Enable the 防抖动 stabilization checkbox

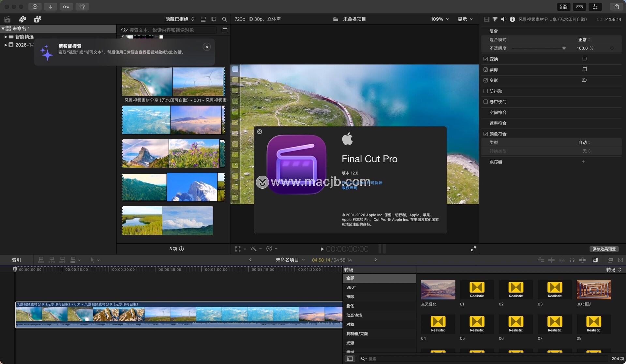pyautogui.click(x=485, y=91)
